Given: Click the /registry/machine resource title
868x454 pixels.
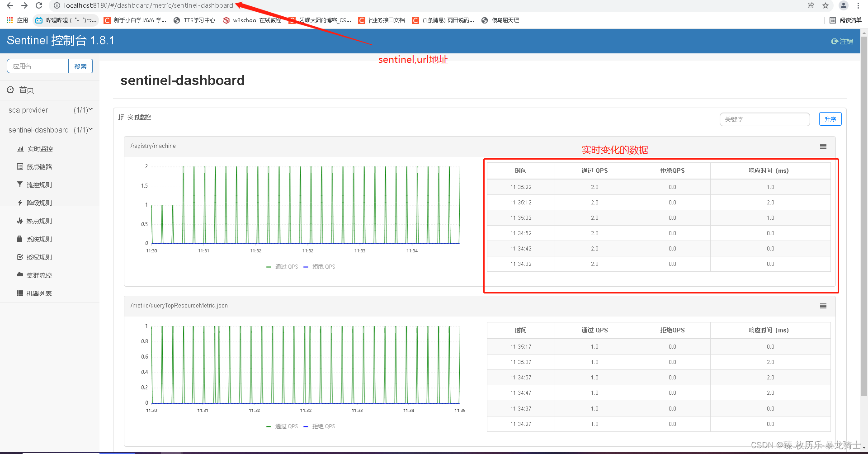Looking at the screenshot, I should click(x=153, y=146).
